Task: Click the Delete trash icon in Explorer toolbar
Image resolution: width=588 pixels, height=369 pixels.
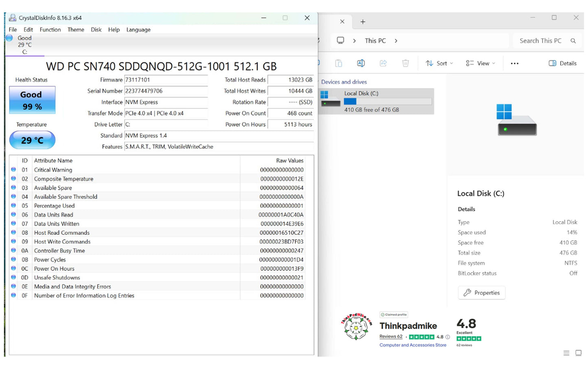Action: (x=406, y=63)
